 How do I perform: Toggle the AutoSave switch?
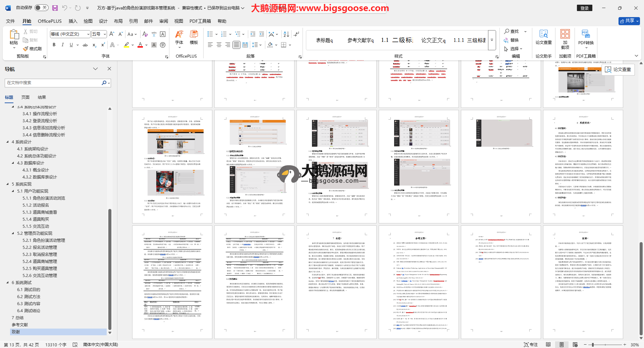pos(41,8)
